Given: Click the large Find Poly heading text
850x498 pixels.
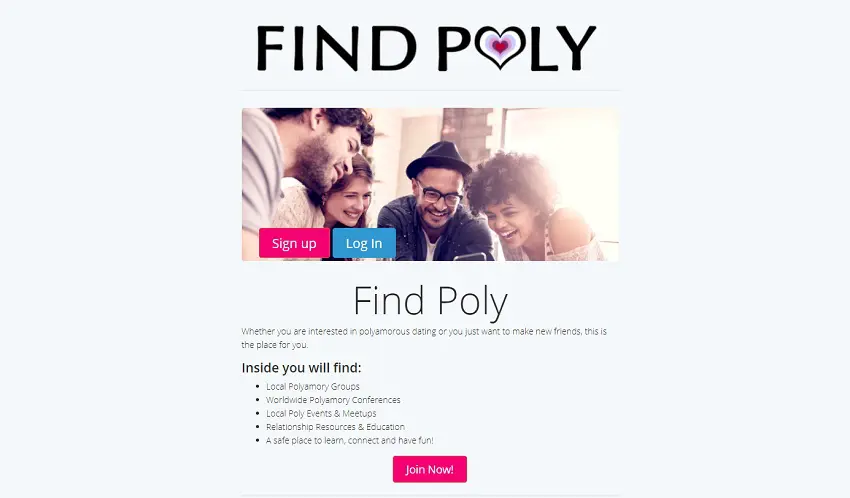Looking at the screenshot, I should [430, 301].
